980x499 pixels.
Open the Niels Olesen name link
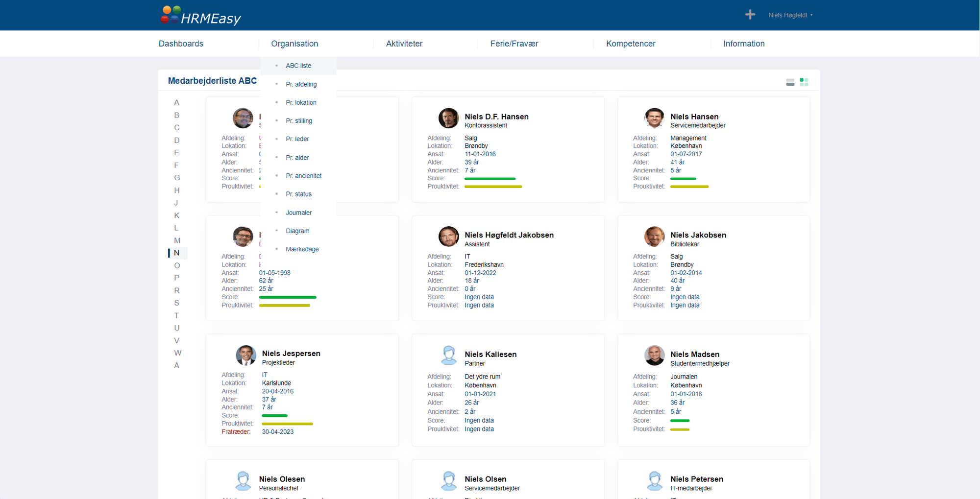[282, 479]
